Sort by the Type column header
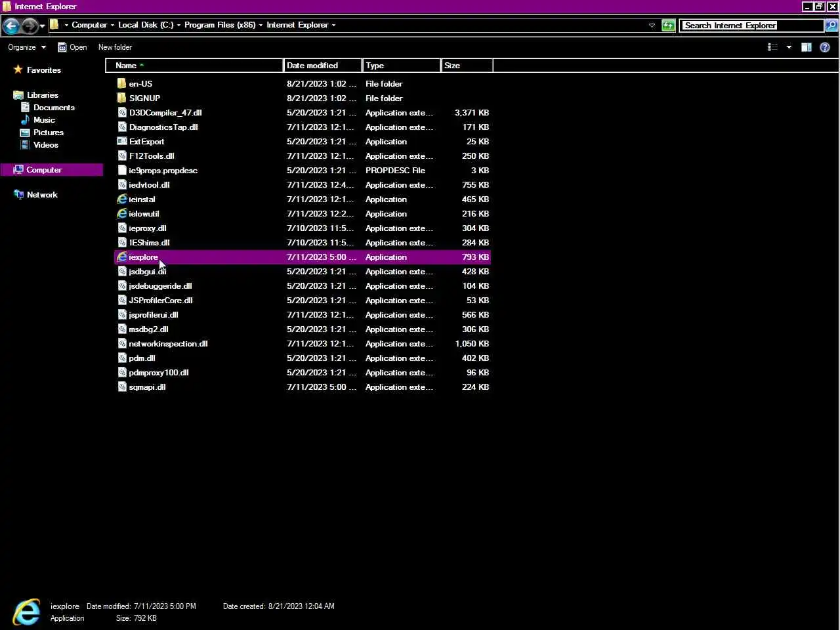Image resolution: width=840 pixels, height=630 pixels. point(401,66)
